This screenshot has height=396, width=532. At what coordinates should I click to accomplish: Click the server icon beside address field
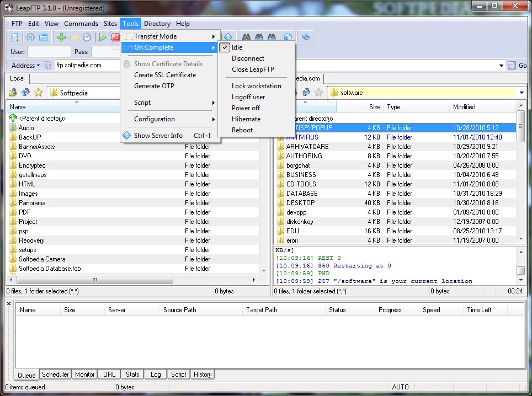(x=48, y=65)
